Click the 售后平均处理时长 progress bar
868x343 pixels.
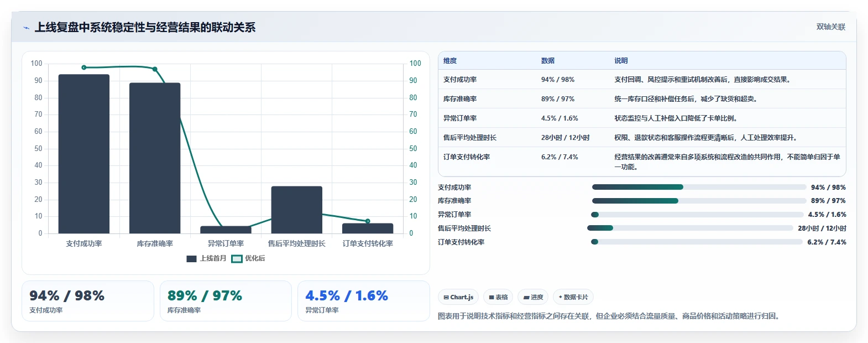tap(690, 228)
